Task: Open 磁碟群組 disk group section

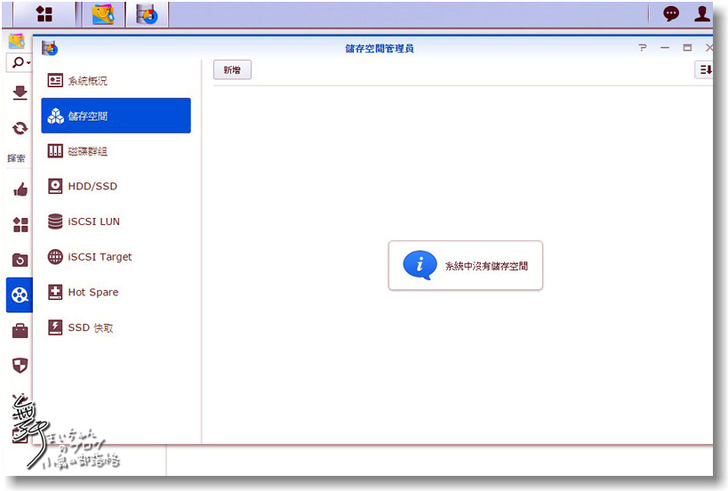Action: (116, 151)
